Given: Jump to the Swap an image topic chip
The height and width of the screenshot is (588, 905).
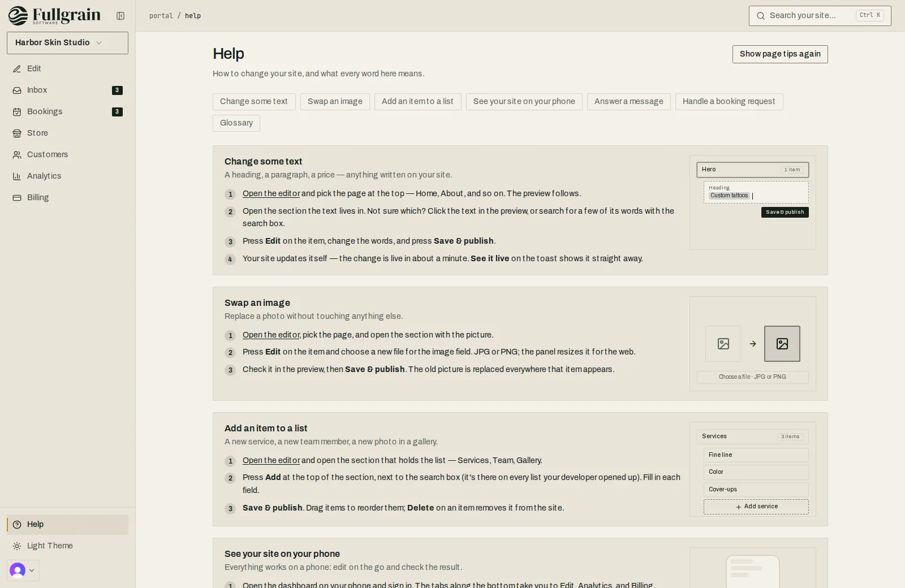Looking at the screenshot, I should coord(335,102).
